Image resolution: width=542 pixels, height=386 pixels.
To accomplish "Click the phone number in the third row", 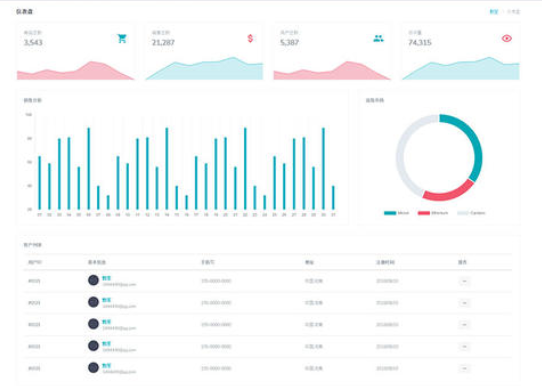I will pos(216,324).
